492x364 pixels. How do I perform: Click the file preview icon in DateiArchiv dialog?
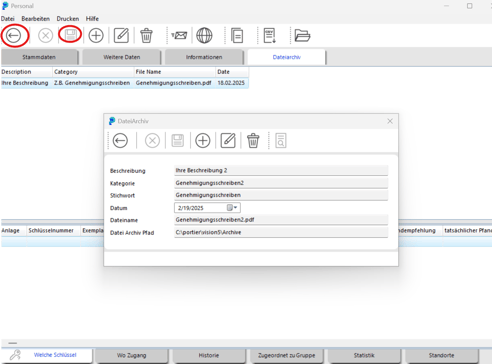tap(281, 141)
